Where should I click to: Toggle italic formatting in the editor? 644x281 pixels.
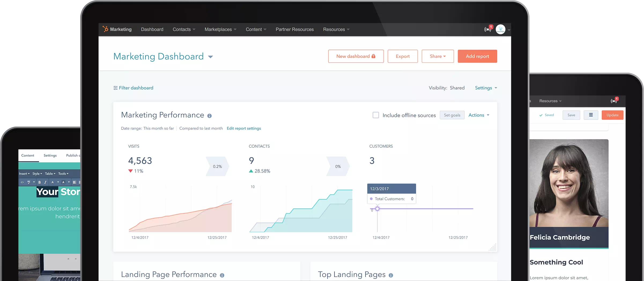pyautogui.click(x=45, y=182)
